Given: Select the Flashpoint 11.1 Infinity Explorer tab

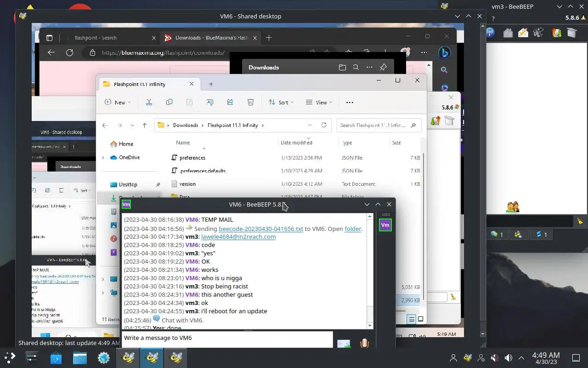Looking at the screenshot, I should point(148,84).
